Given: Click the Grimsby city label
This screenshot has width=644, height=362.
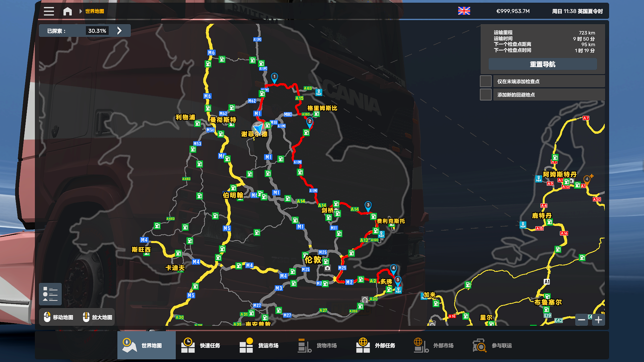Looking at the screenshot, I should 322,108.
